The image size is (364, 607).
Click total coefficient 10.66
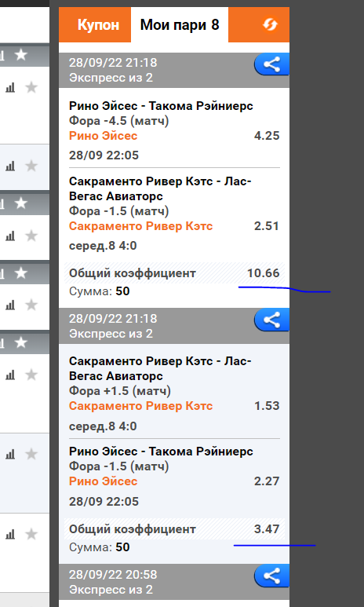point(264,273)
